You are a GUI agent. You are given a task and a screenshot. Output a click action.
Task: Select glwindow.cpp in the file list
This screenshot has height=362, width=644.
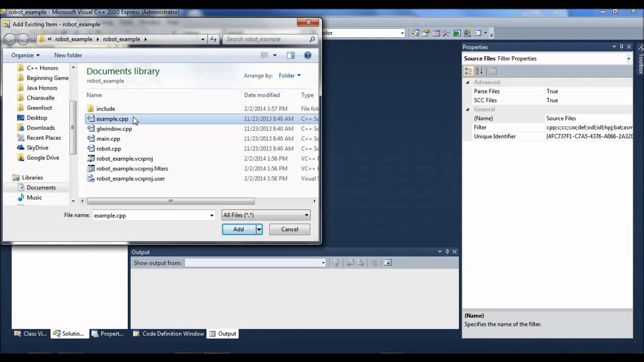114,129
